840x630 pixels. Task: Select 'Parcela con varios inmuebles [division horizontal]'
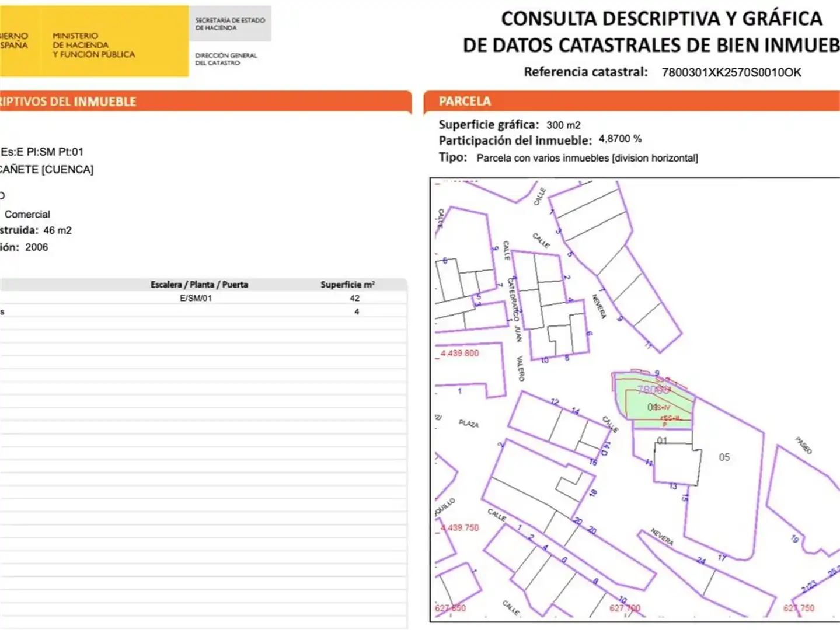click(587, 158)
